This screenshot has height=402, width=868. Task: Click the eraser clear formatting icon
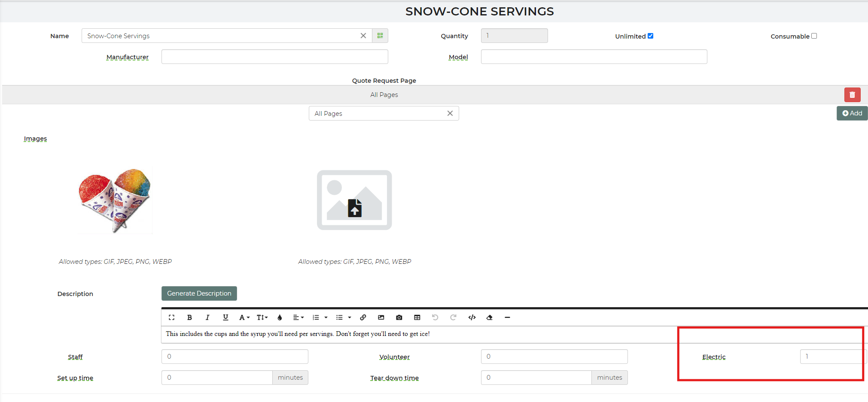tap(489, 317)
